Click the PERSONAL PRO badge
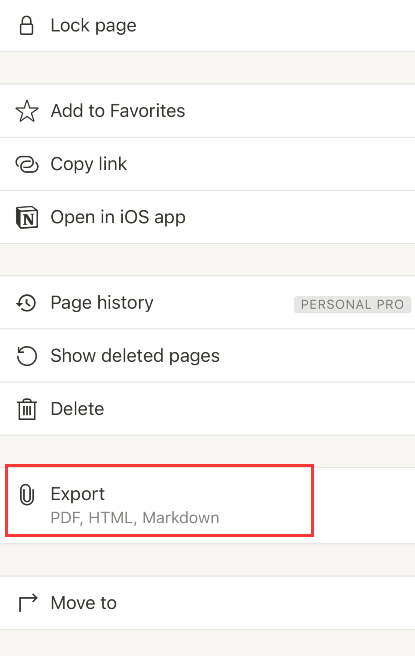 (x=352, y=304)
